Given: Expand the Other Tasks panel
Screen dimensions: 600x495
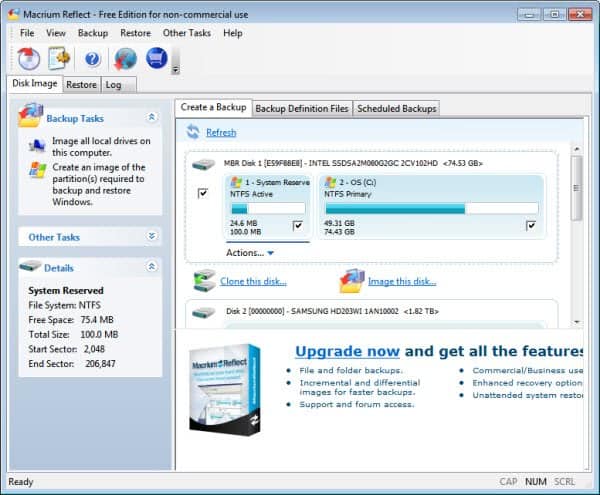Looking at the screenshot, I should click(152, 236).
